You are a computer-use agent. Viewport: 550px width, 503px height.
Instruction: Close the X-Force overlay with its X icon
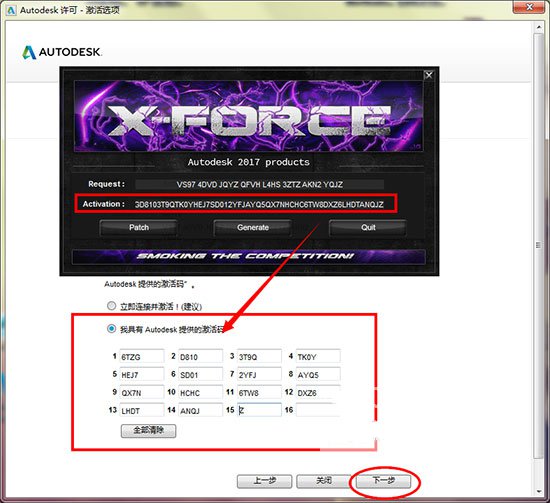click(x=429, y=75)
